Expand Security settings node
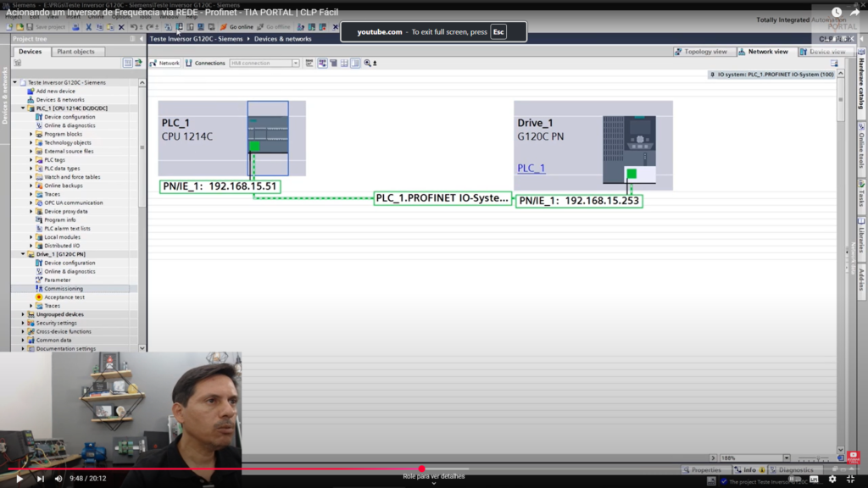 (x=23, y=323)
